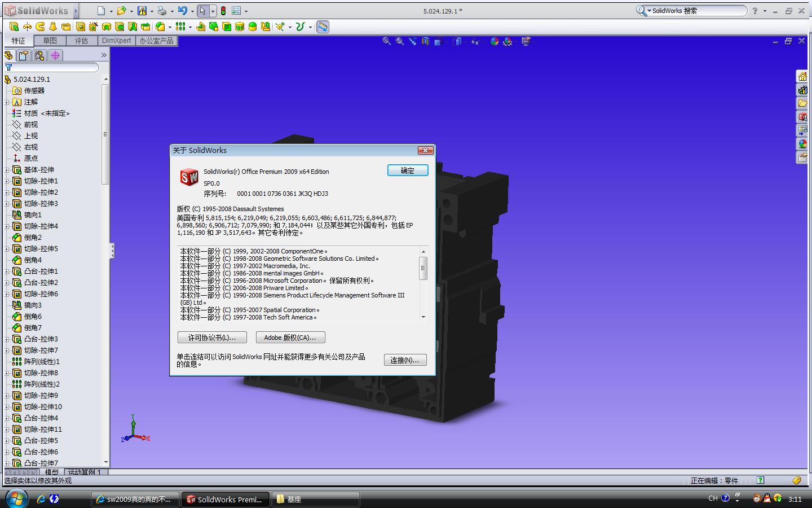Image resolution: width=812 pixels, height=508 pixels.
Task: Open the 基座 folder taskbar button
Action: click(x=316, y=499)
